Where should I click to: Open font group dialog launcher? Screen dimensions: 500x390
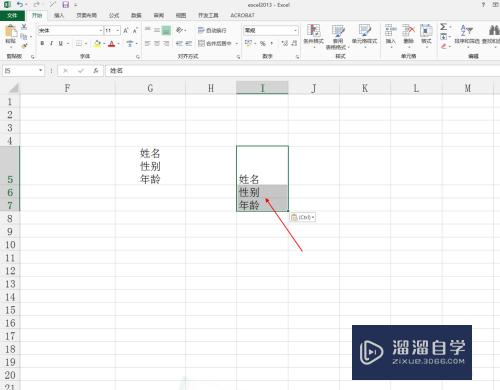pyautogui.click(x=138, y=57)
